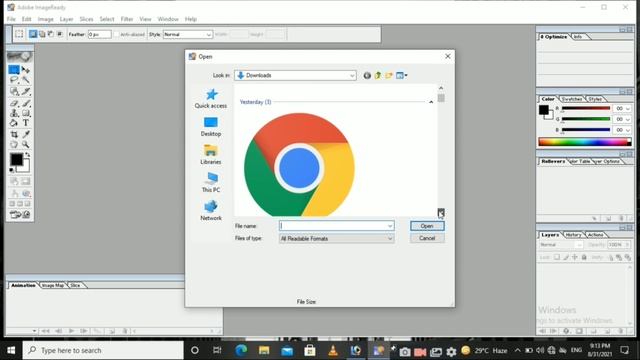This screenshot has width=640, height=360.
Task: Play the animation in Animation panel
Action: click(71, 331)
